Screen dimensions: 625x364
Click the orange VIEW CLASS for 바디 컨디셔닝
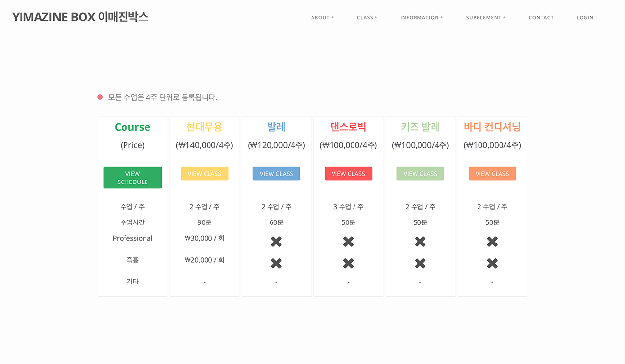pos(492,174)
